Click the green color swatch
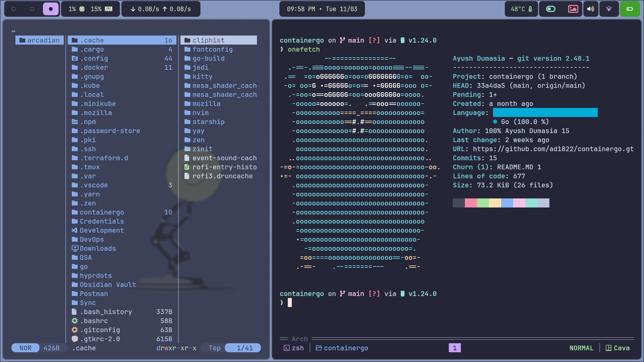 click(x=483, y=203)
